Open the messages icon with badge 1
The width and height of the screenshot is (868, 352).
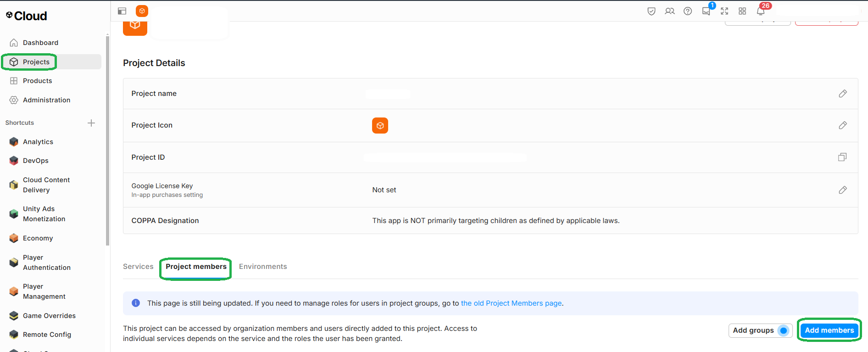707,11
